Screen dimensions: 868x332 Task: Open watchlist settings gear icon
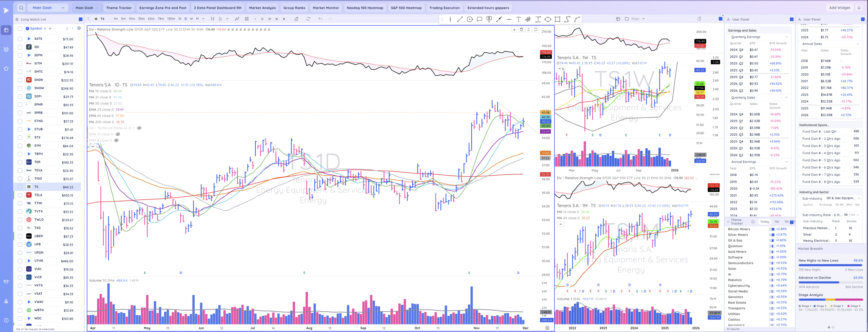79,28
